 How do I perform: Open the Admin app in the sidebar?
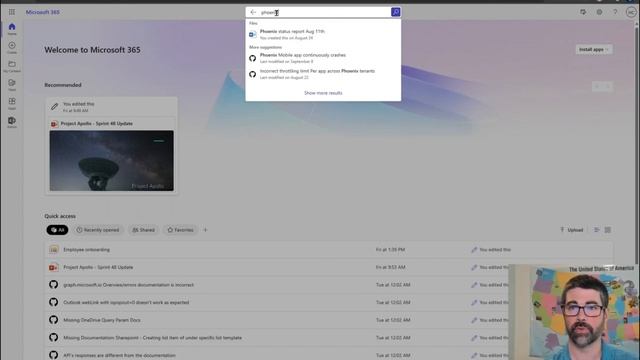[x=12, y=122]
